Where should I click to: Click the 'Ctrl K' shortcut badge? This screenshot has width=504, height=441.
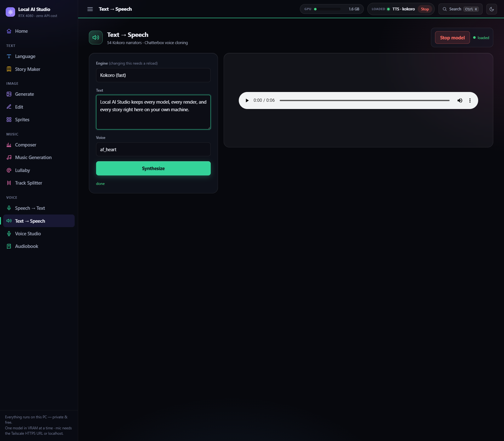471,9
